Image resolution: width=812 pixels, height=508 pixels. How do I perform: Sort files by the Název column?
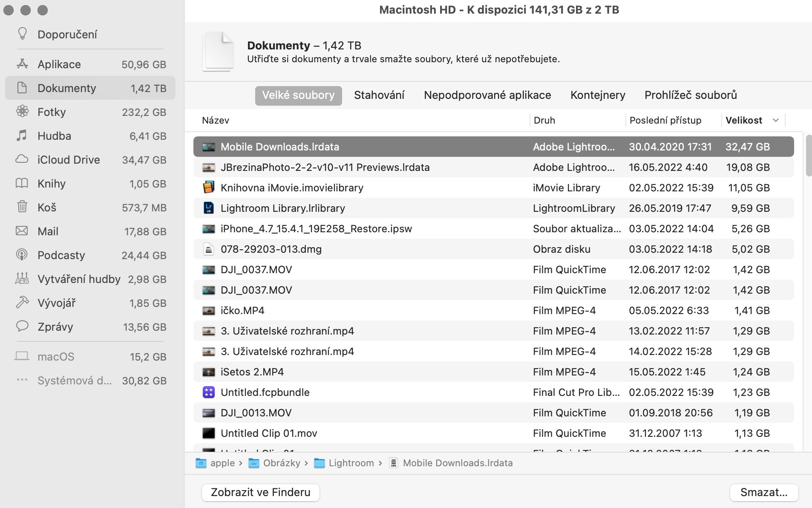pyautogui.click(x=216, y=121)
